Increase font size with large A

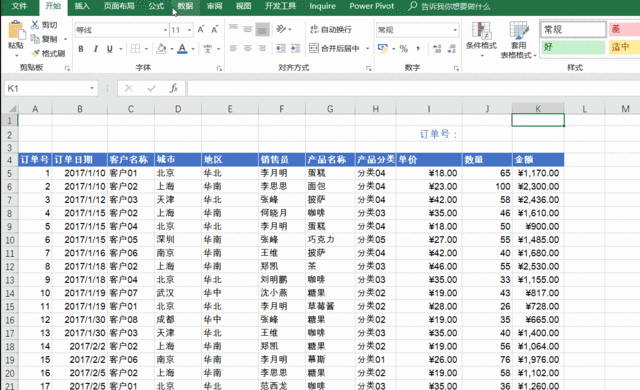[201, 30]
